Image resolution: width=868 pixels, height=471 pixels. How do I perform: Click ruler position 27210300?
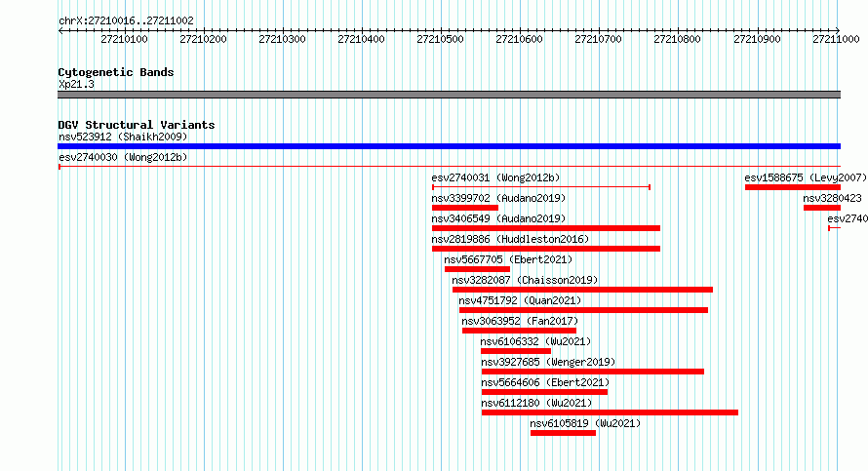[282, 39]
